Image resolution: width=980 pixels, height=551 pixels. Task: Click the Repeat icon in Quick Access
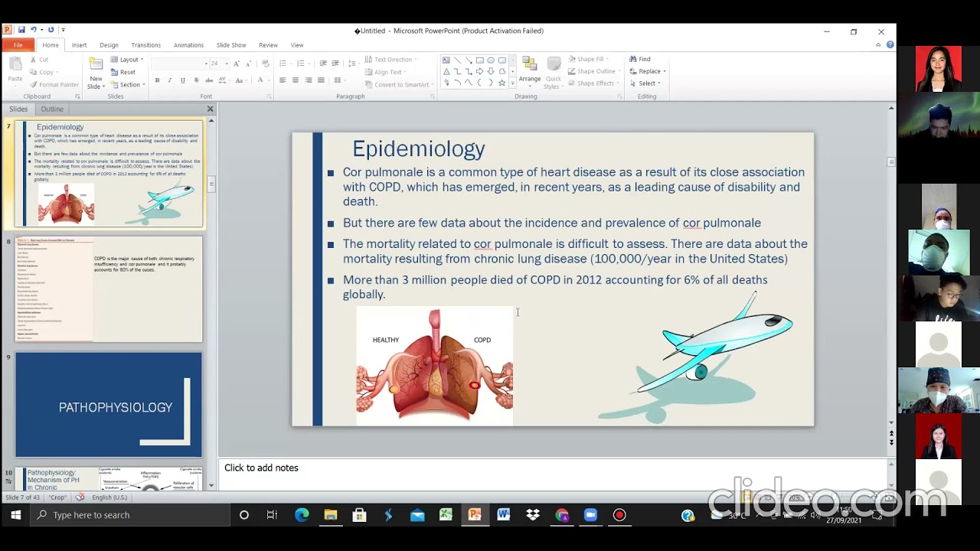tap(51, 30)
